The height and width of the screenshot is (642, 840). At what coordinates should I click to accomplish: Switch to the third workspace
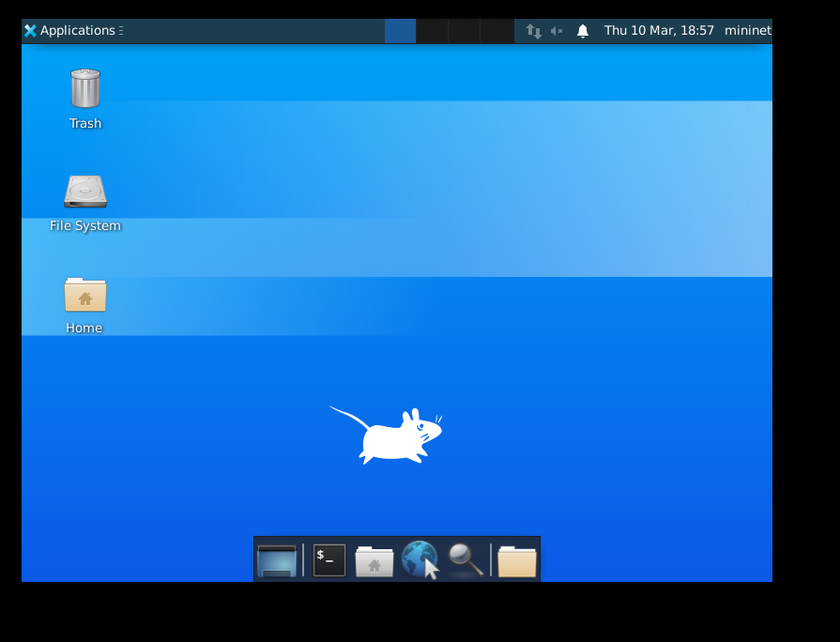point(464,31)
